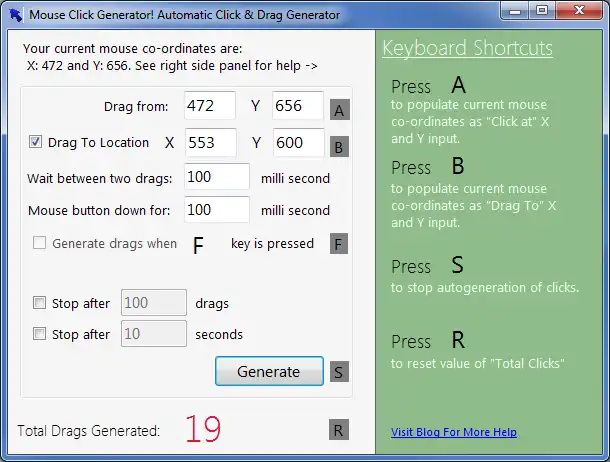Click the Keyboard Shortcuts heading link
The image size is (610, 462).
pos(467,49)
